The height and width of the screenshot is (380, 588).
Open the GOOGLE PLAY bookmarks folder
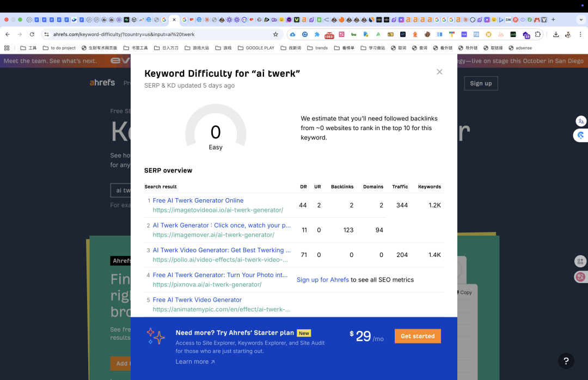(256, 48)
